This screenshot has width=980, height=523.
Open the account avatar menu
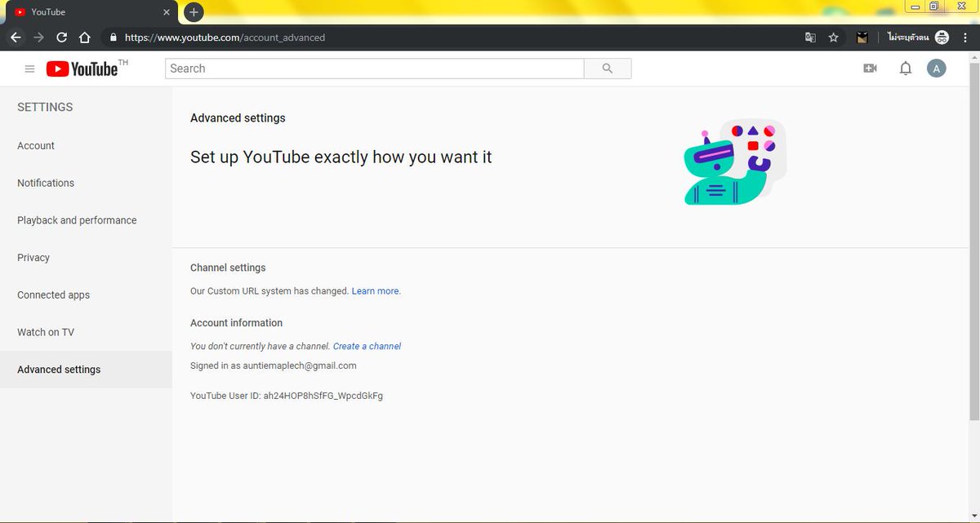pos(936,69)
